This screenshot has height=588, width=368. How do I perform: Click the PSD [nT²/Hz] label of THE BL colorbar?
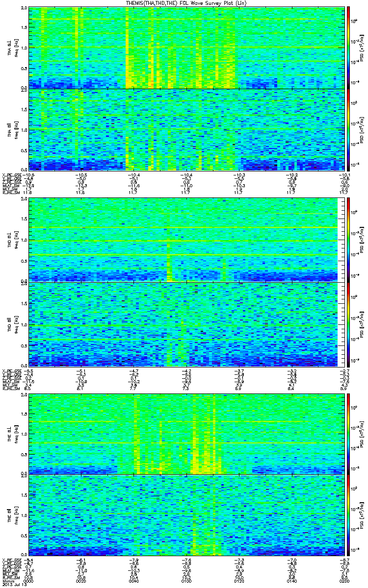362,434
